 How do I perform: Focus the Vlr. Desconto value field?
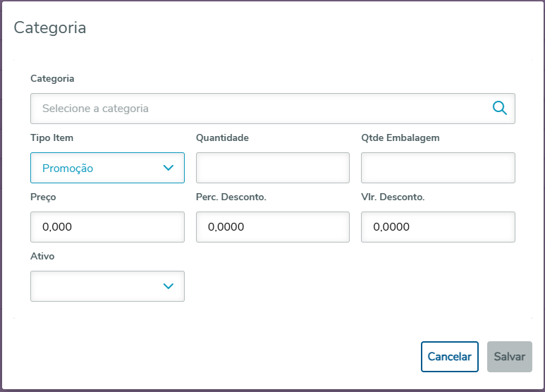click(438, 227)
